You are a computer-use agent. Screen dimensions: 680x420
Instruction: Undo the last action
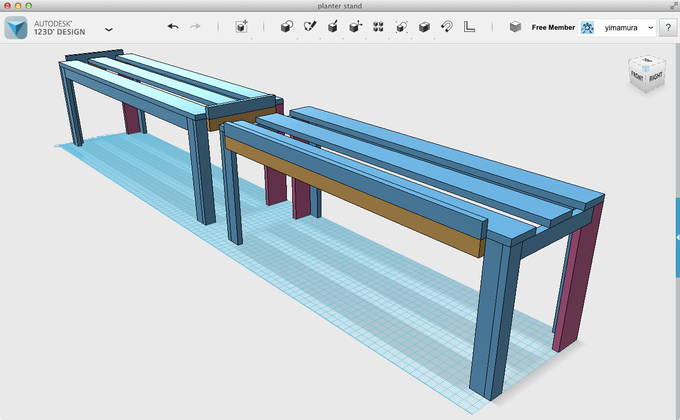tap(173, 27)
